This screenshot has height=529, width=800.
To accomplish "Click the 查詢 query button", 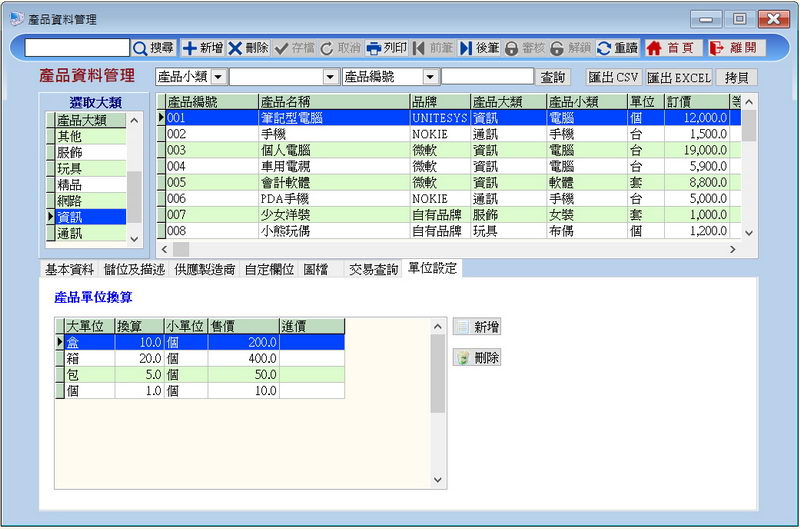I will pos(552,77).
